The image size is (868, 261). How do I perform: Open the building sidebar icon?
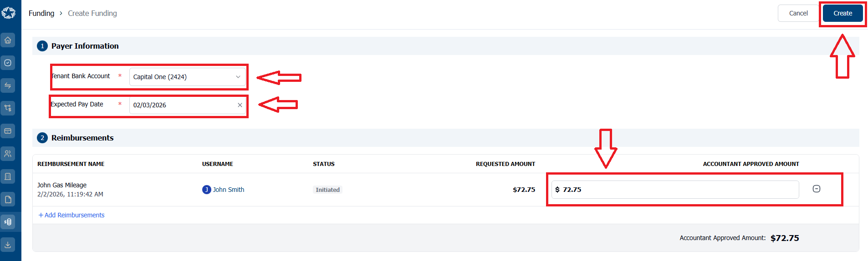pos(8,176)
